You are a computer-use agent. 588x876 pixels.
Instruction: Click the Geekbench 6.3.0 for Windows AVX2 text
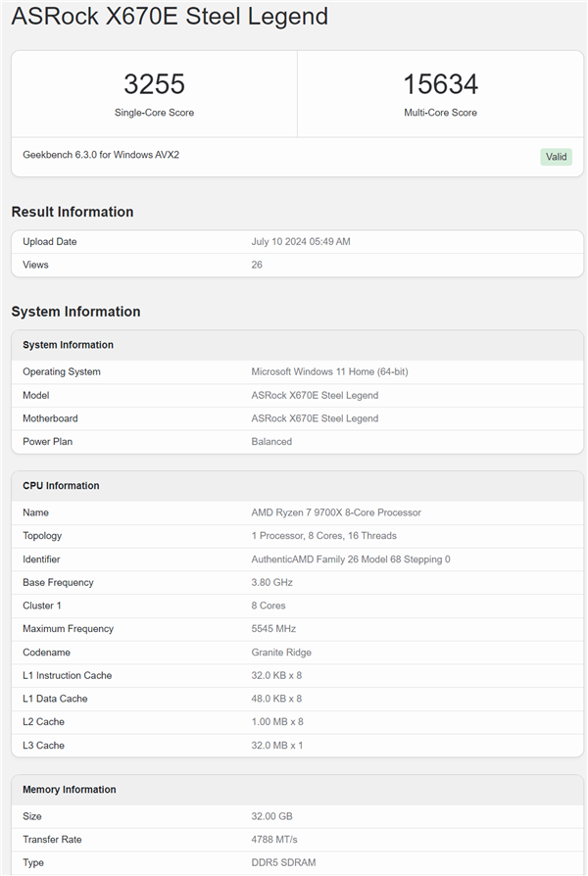click(x=101, y=155)
